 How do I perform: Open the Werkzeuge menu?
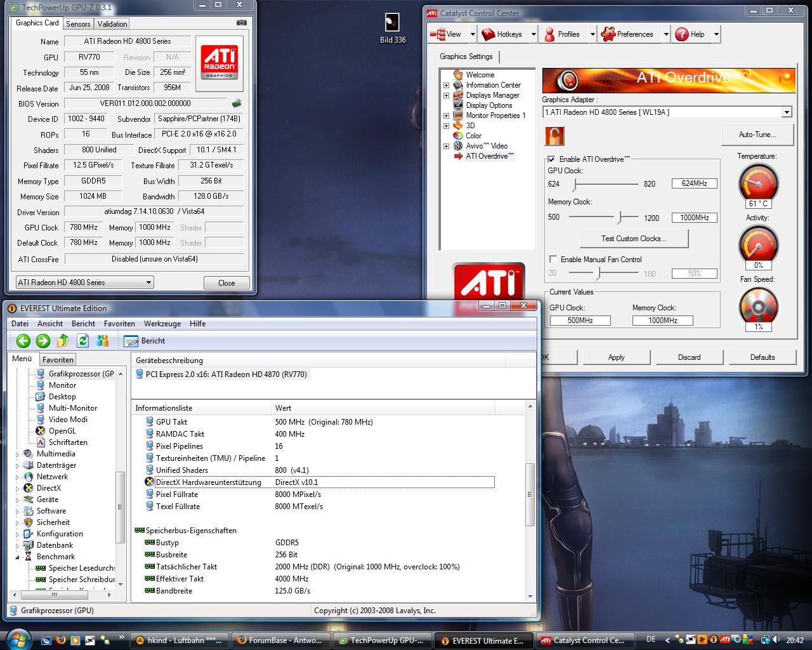[x=162, y=324]
